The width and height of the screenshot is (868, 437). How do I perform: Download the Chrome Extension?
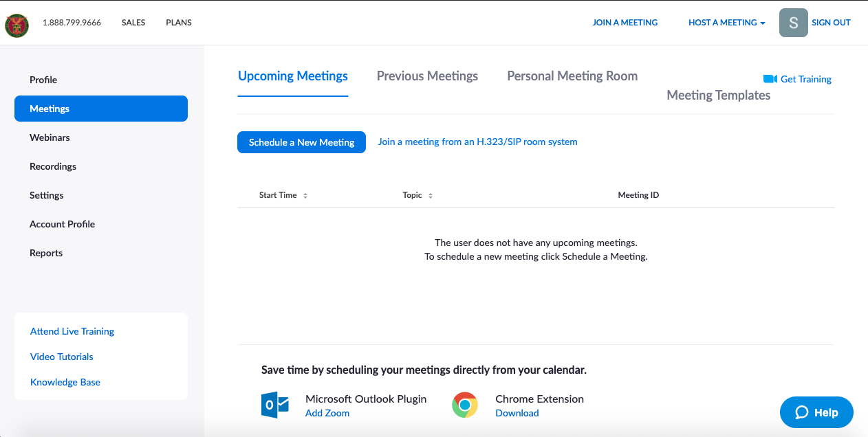coord(517,413)
